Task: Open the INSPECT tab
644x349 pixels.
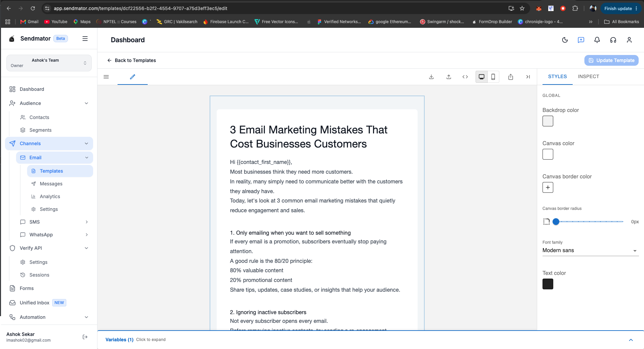Action: point(588,76)
